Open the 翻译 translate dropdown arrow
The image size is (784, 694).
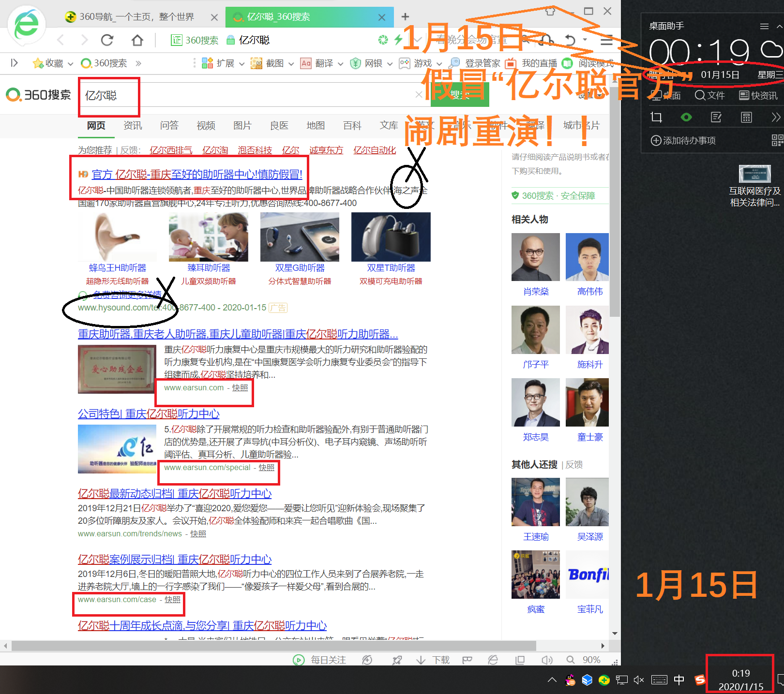pyautogui.click(x=340, y=64)
